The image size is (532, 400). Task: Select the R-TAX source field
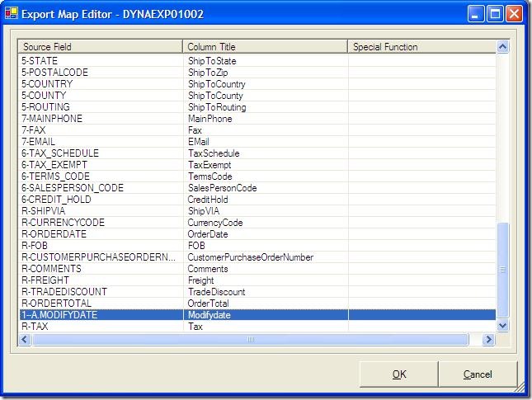point(101,326)
